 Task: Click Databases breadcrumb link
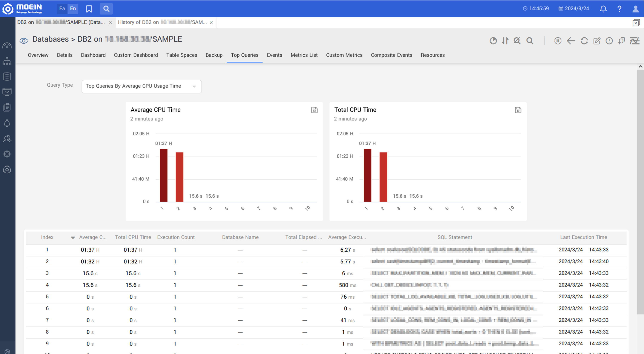click(x=51, y=39)
